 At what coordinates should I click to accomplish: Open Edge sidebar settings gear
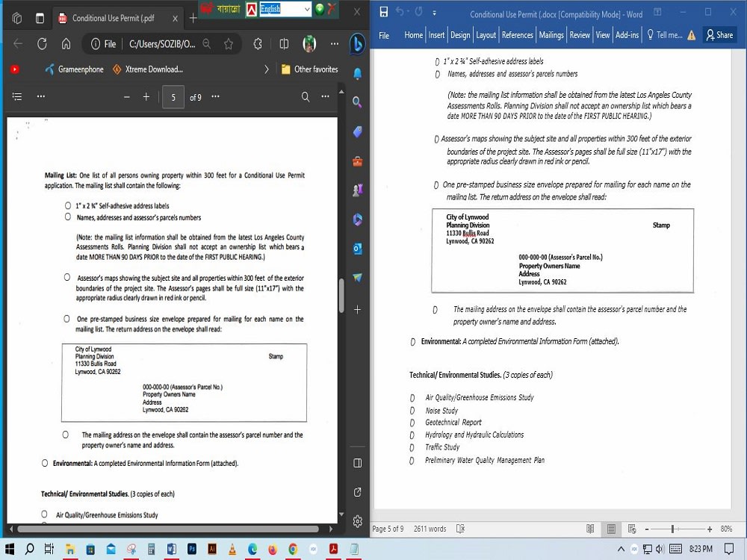pos(358,521)
